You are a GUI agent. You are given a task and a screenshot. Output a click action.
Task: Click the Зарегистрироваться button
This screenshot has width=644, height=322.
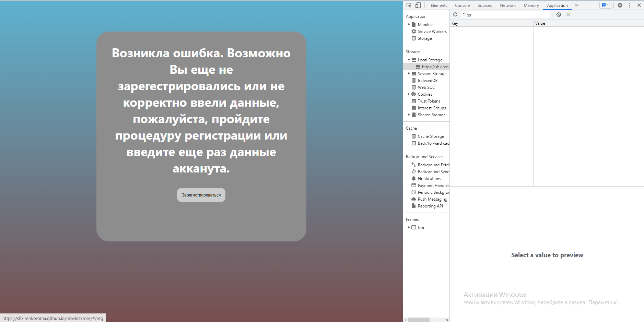tap(201, 194)
